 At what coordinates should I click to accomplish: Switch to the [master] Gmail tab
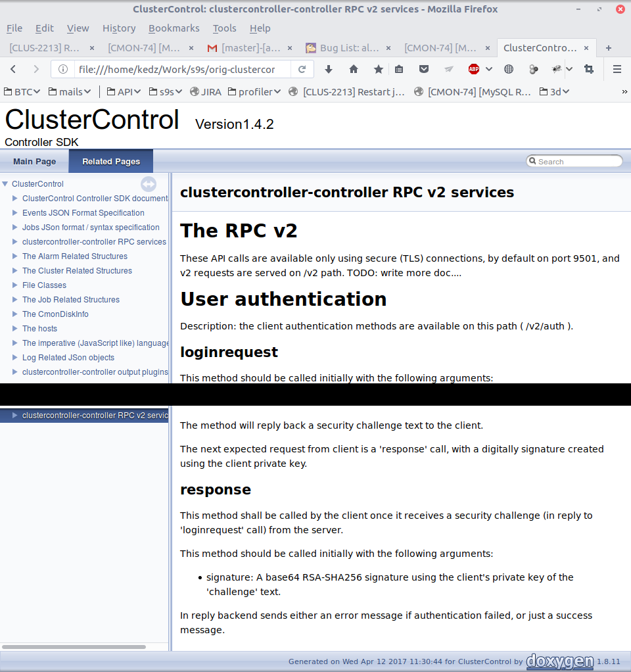click(x=250, y=48)
